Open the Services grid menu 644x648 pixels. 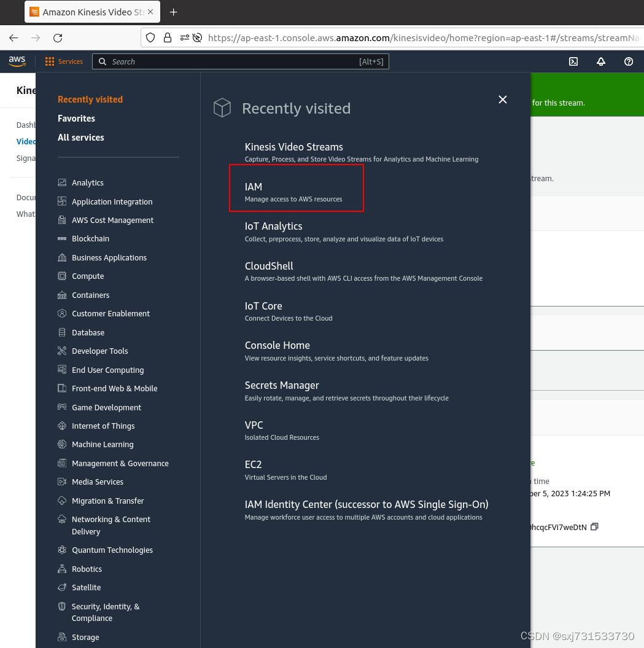point(50,61)
